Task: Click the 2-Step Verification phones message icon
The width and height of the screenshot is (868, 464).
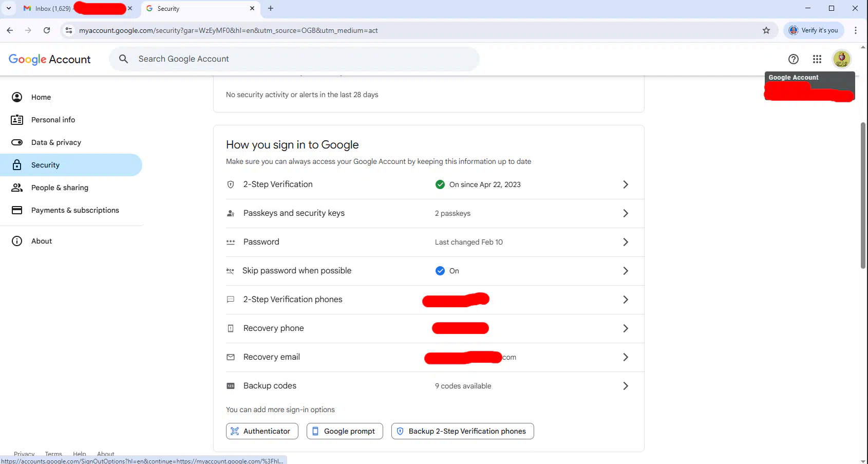Action: click(231, 300)
